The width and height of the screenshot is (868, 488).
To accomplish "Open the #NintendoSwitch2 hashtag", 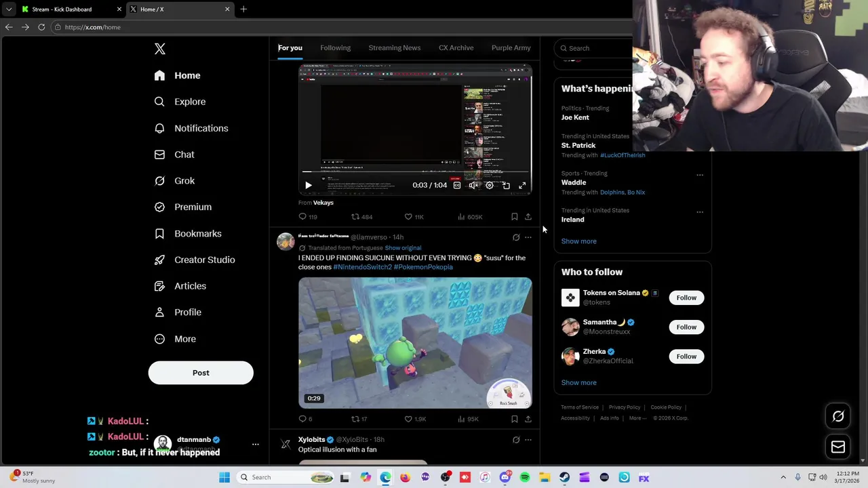I will point(363,267).
